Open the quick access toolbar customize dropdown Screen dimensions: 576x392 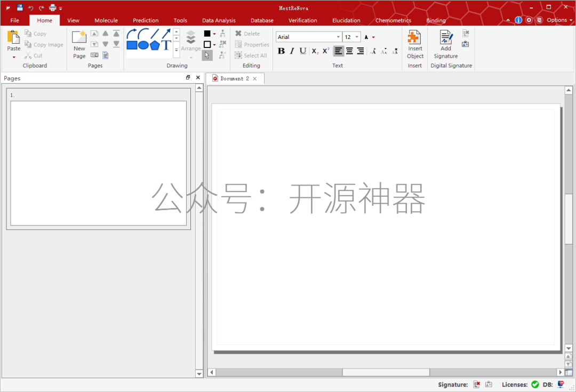tap(61, 8)
